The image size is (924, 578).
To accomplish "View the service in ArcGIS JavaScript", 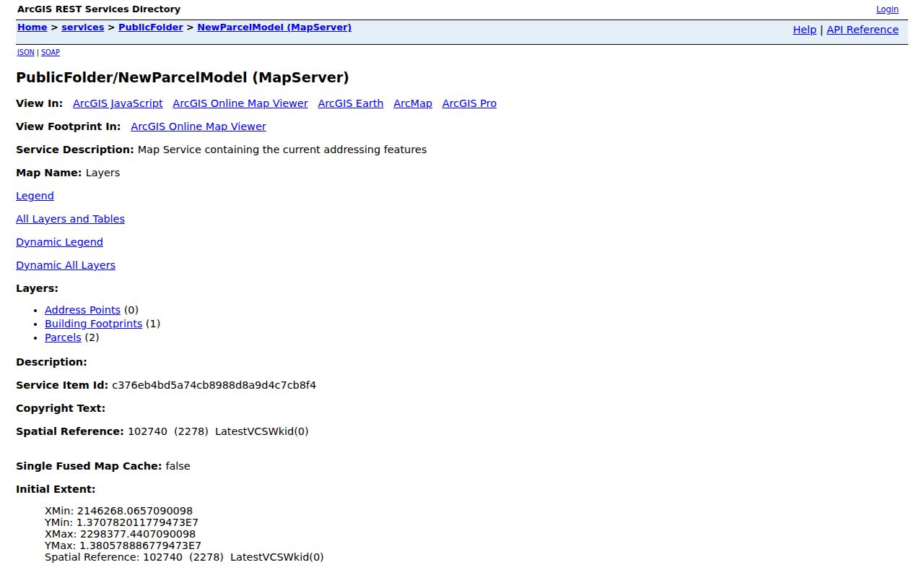I will pos(118,103).
